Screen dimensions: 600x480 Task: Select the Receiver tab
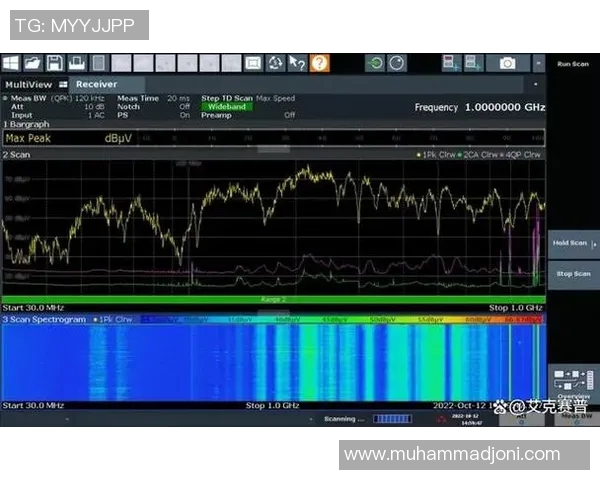point(96,85)
